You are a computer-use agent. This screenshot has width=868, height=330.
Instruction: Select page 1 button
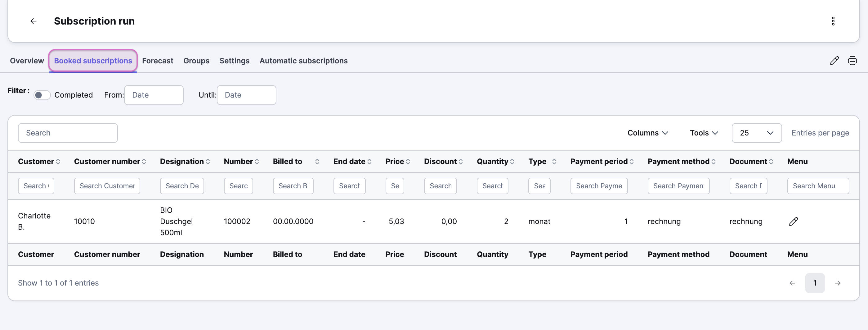(x=815, y=283)
